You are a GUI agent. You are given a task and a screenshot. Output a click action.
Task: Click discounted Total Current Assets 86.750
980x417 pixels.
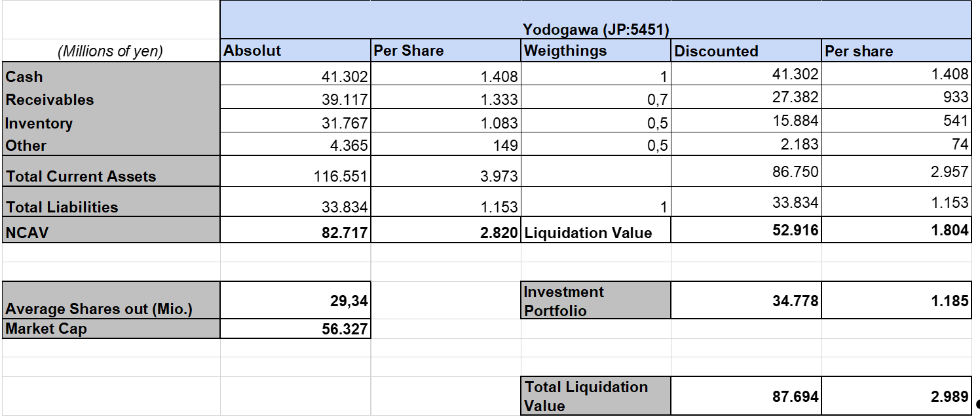tap(747, 172)
